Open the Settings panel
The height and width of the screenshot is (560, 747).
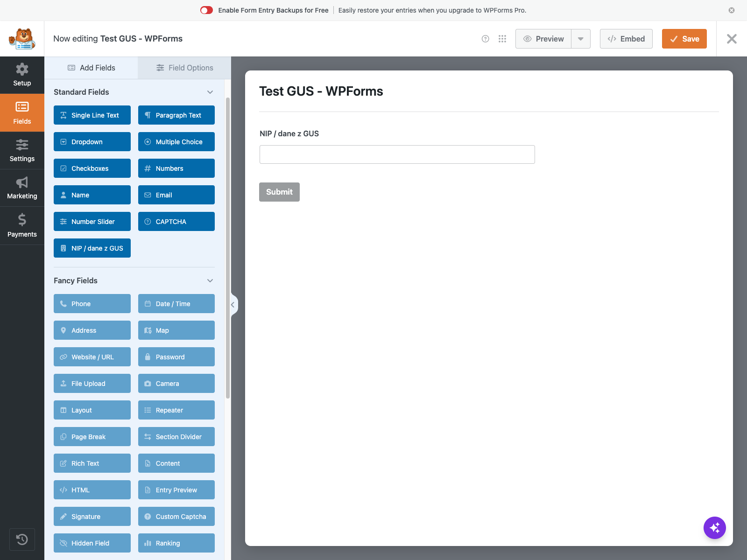tap(22, 150)
